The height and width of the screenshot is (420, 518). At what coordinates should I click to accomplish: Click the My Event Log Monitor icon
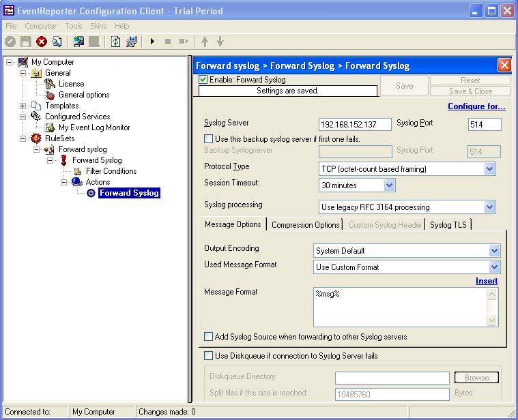50,127
